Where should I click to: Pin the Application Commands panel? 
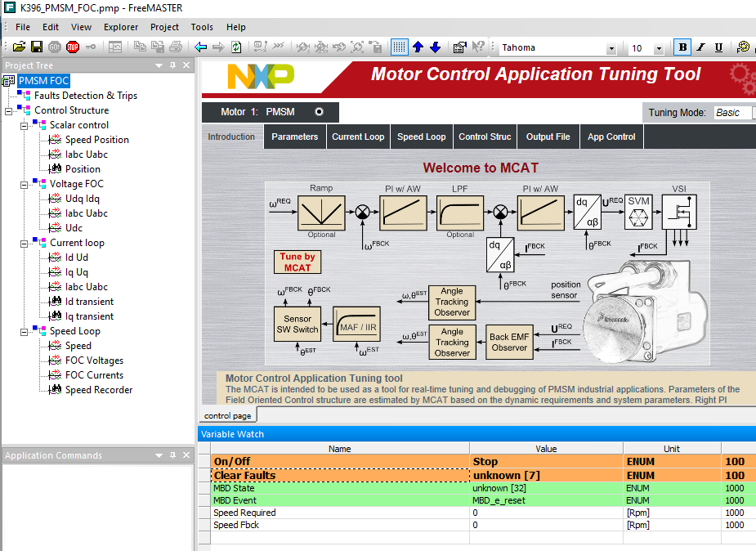click(172, 455)
